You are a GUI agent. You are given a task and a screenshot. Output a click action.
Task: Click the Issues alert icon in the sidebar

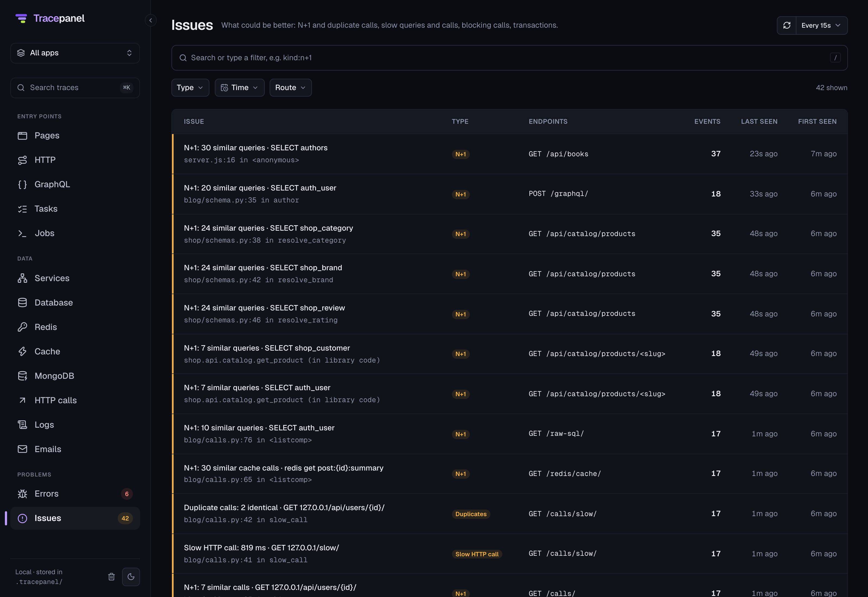[23, 518]
